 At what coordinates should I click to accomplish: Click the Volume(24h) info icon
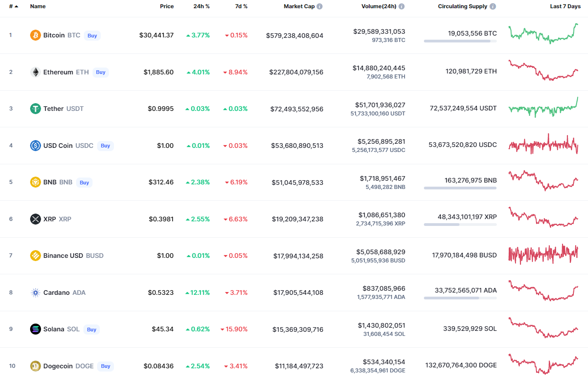(401, 6)
